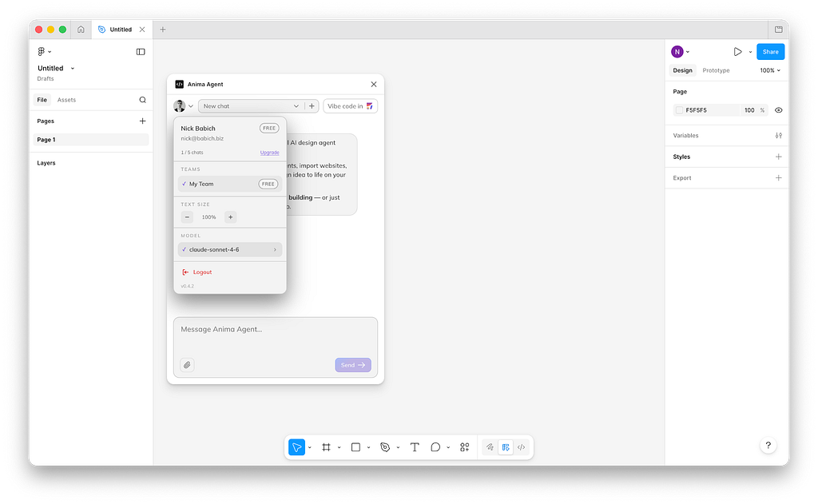Viewport: 818px width, 504px height.
Task: Toggle the left sidebar panel icon
Action: point(141,52)
